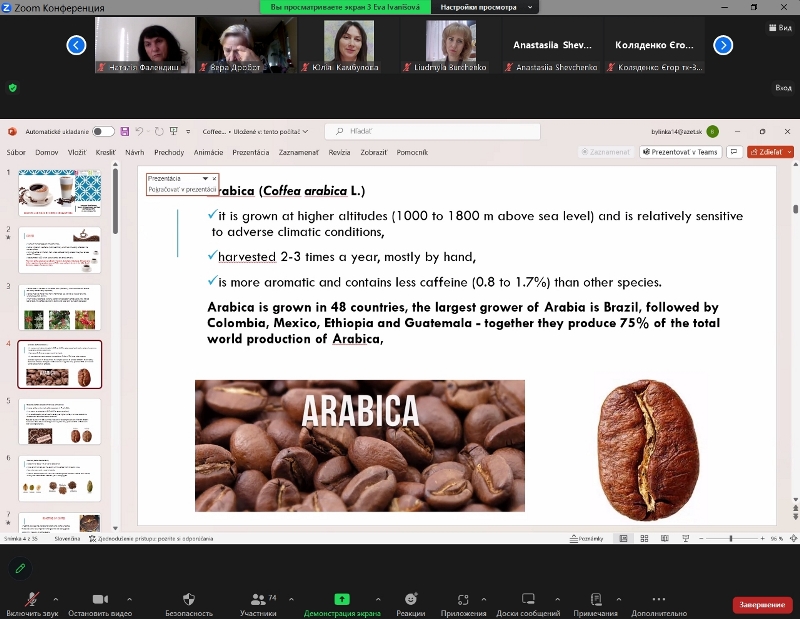The image size is (800, 619).
Task: Open the Вид dropdown at top right
Action: 779,28
